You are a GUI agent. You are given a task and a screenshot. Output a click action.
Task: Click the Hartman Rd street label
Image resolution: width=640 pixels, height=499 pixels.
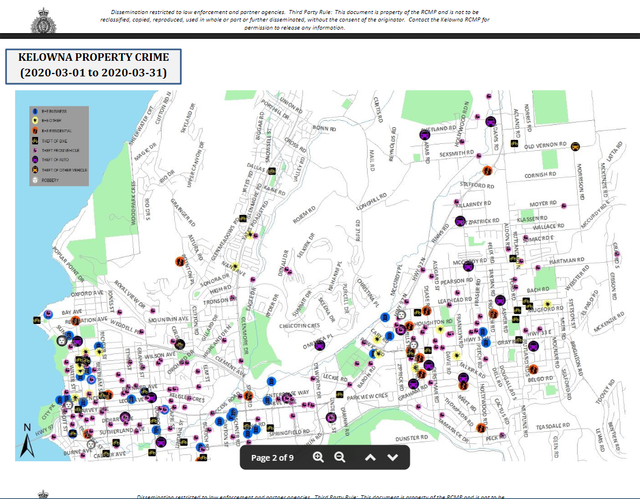(567, 260)
